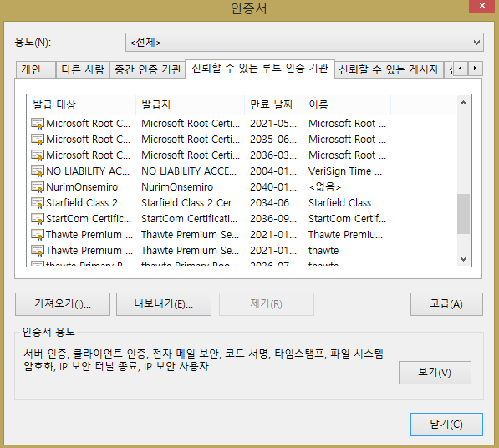Click certificate icon beside NurimOnsemiro
499x448 pixels.
38,187
